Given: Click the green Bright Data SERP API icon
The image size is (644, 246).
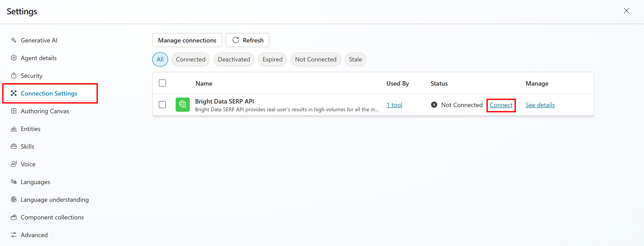Looking at the screenshot, I should [x=182, y=105].
